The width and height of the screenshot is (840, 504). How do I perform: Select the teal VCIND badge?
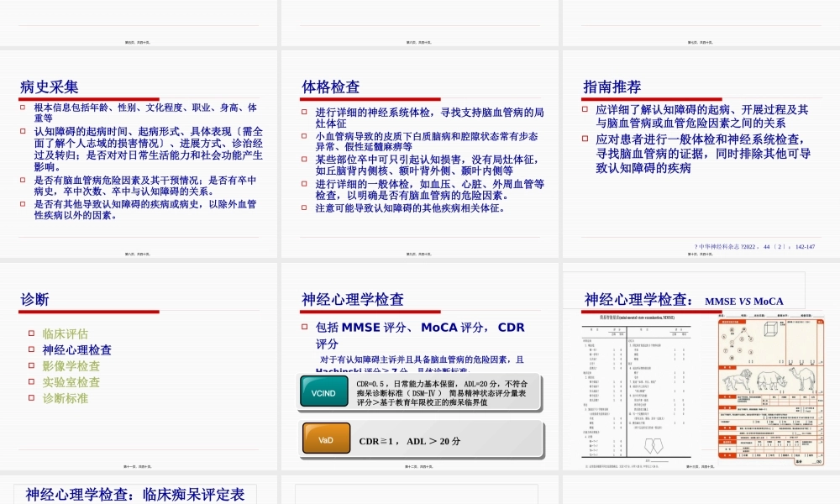(324, 392)
